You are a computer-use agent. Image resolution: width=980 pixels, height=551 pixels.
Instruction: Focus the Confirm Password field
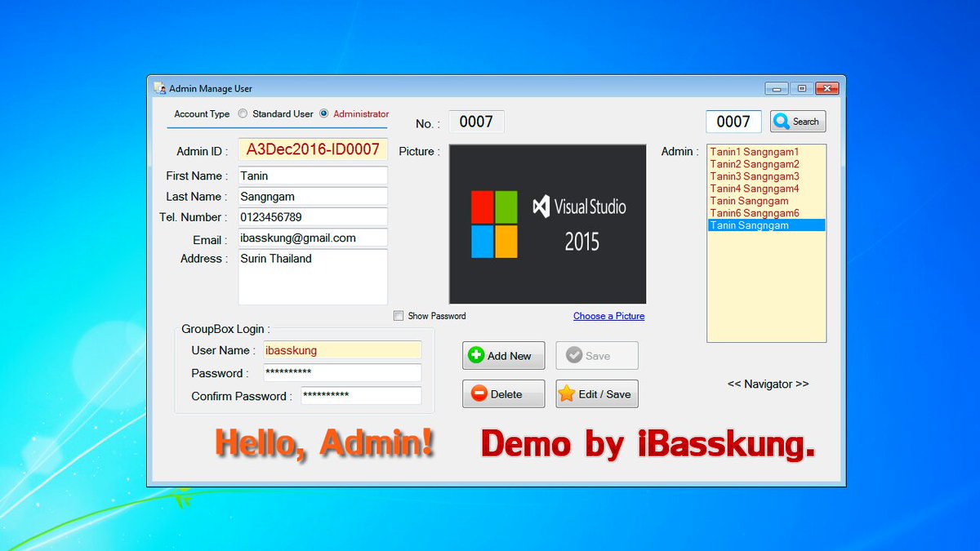point(361,396)
